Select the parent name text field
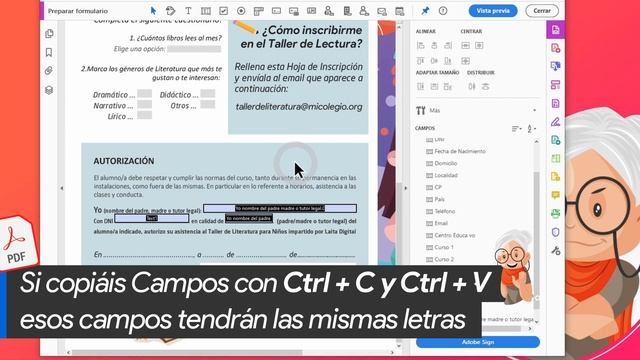The height and width of the screenshot is (360, 640). (x=280, y=209)
